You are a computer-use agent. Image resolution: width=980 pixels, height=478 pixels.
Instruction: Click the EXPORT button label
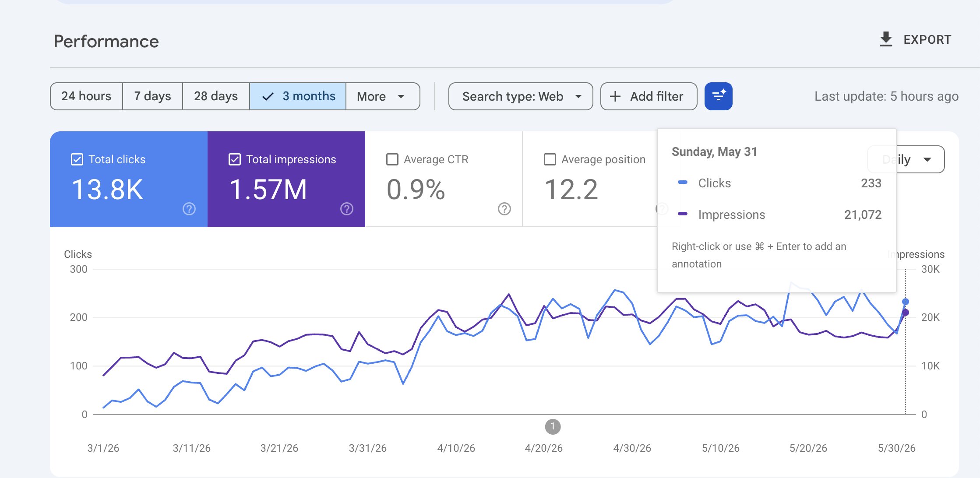click(927, 40)
